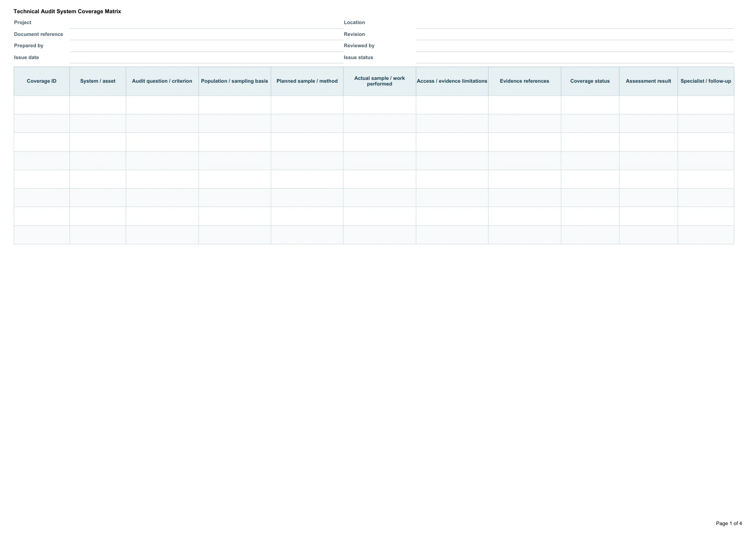The height and width of the screenshot is (535, 756).
Task: Click the 'Page 1 of 4' footer text
Action: (x=729, y=523)
